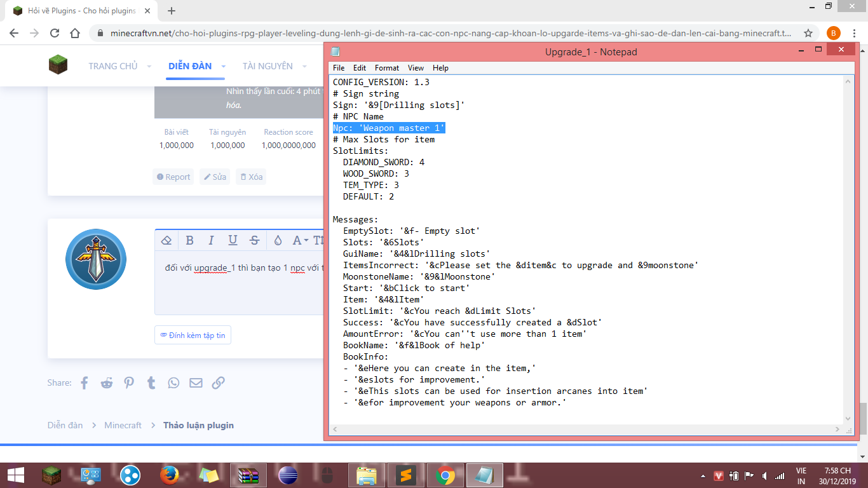Image resolution: width=868 pixels, height=488 pixels.
Task: Expand TRANG CHỦ dropdown arrow
Action: point(149,66)
